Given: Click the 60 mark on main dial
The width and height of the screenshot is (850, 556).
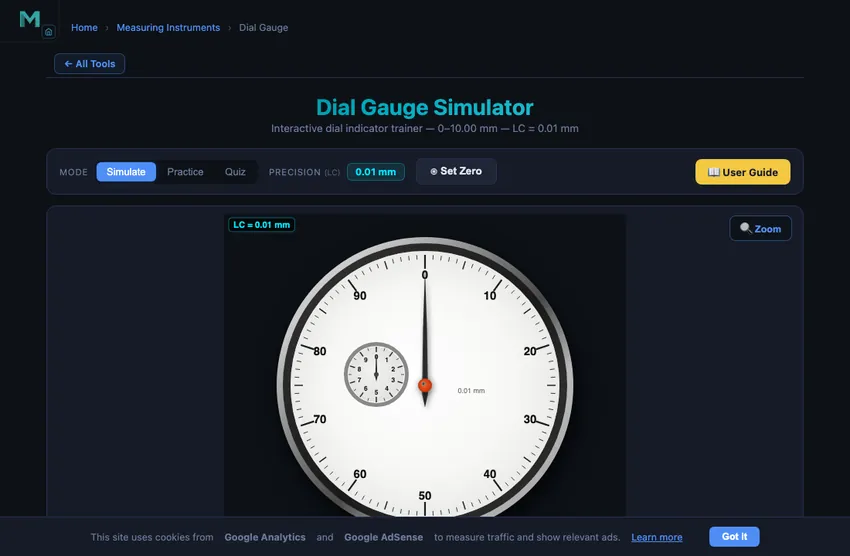Looking at the screenshot, I should pyautogui.click(x=360, y=474).
